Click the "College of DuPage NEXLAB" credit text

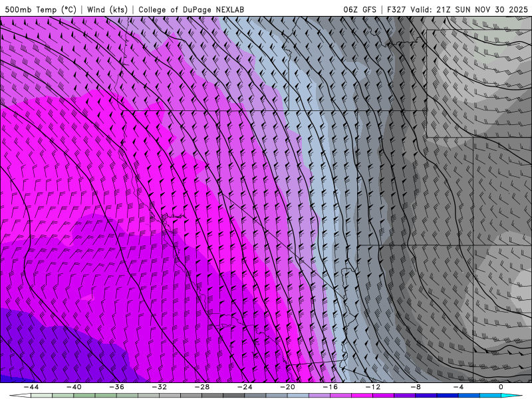coord(191,10)
